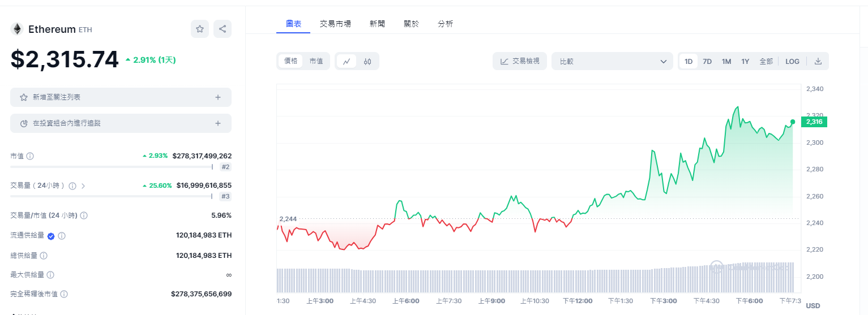Image resolution: width=868 pixels, height=315 pixels.
Task: Click the 2,244 opening price label
Action: [x=288, y=219]
